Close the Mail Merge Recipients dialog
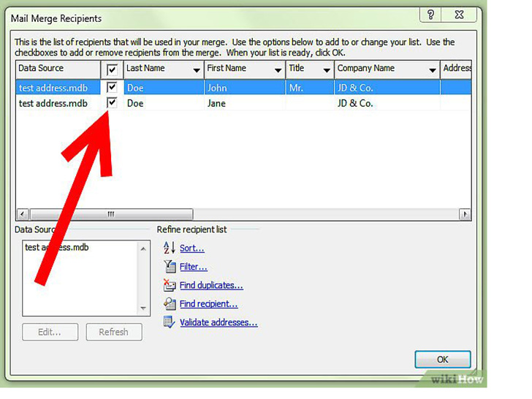The image size is (532, 399). point(459,15)
